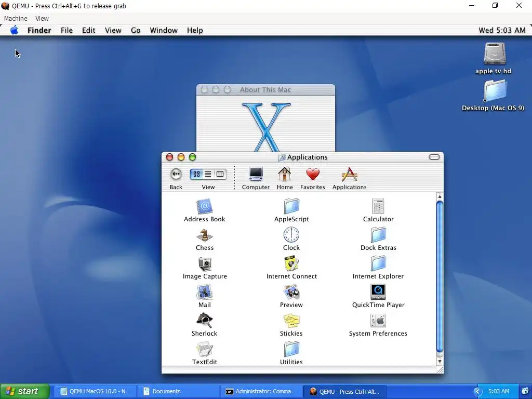Image resolution: width=532 pixels, height=399 pixels.
Task: Open the Window menu
Action: [x=164, y=30]
